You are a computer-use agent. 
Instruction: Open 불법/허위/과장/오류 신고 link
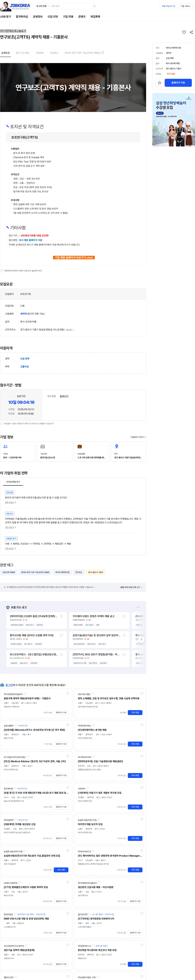coord(132,587)
